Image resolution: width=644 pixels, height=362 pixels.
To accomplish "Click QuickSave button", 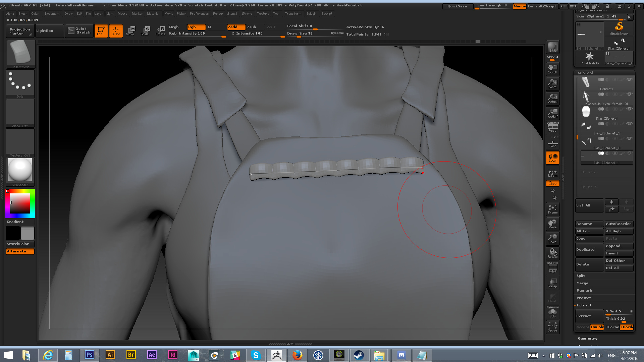I will pyautogui.click(x=458, y=6).
